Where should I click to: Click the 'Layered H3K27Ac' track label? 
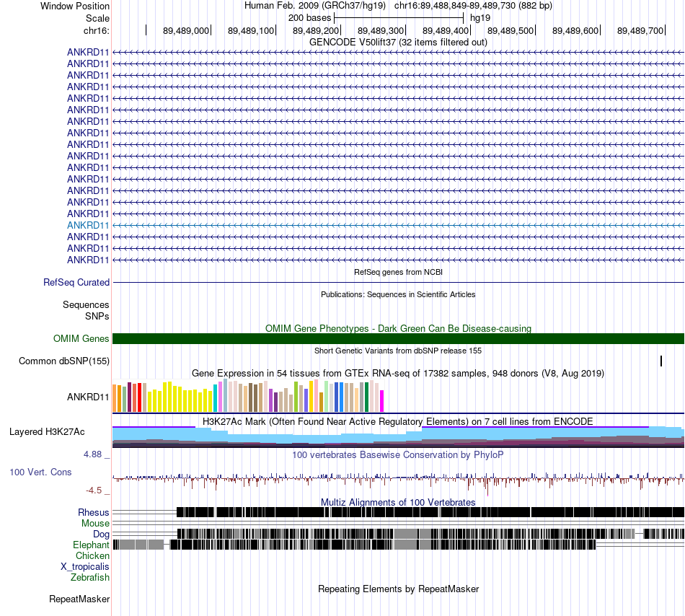point(47,432)
